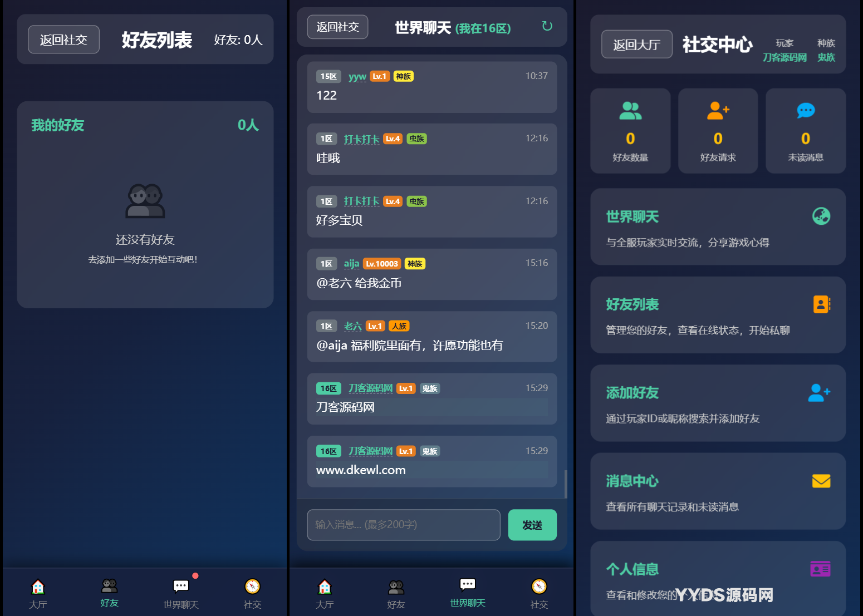Click the 返回社交 button in friends list
This screenshot has width=863, height=616.
tap(64, 40)
